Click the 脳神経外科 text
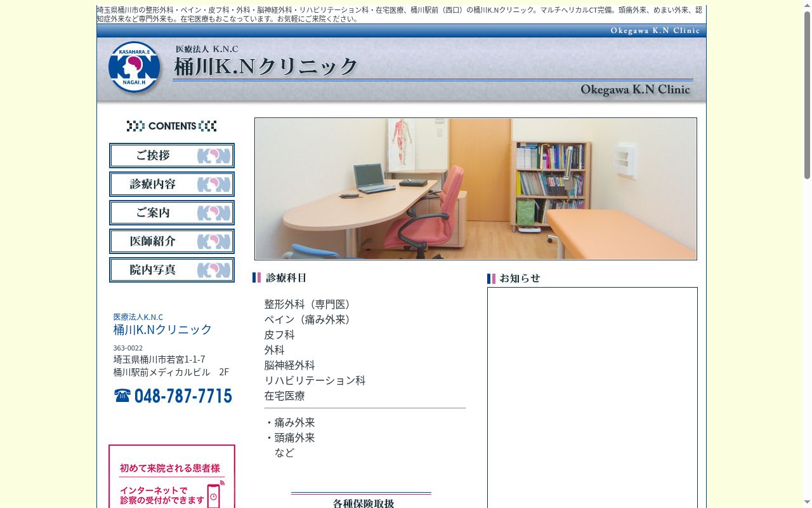This screenshot has width=812, height=508. click(x=290, y=365)
